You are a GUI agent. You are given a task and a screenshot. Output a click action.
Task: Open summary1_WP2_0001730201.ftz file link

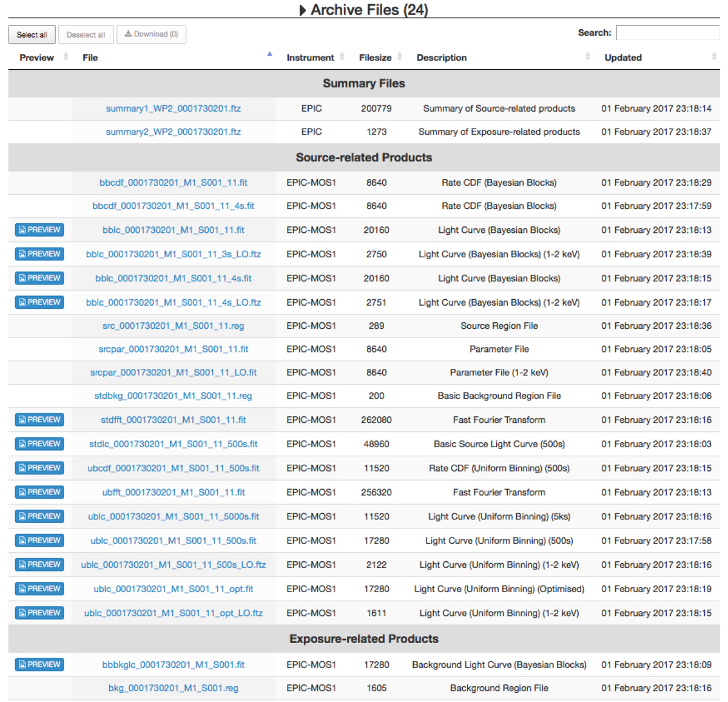[x=174, y=109]
